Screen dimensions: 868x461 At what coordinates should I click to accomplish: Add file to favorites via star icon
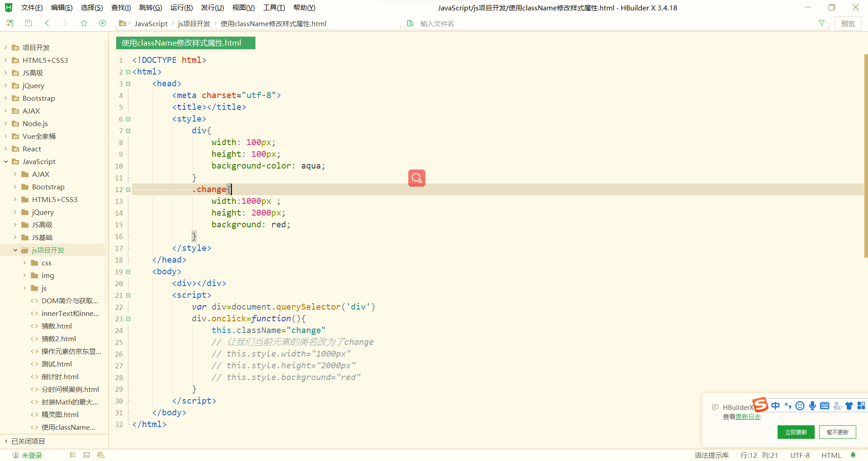coord(84,23)
